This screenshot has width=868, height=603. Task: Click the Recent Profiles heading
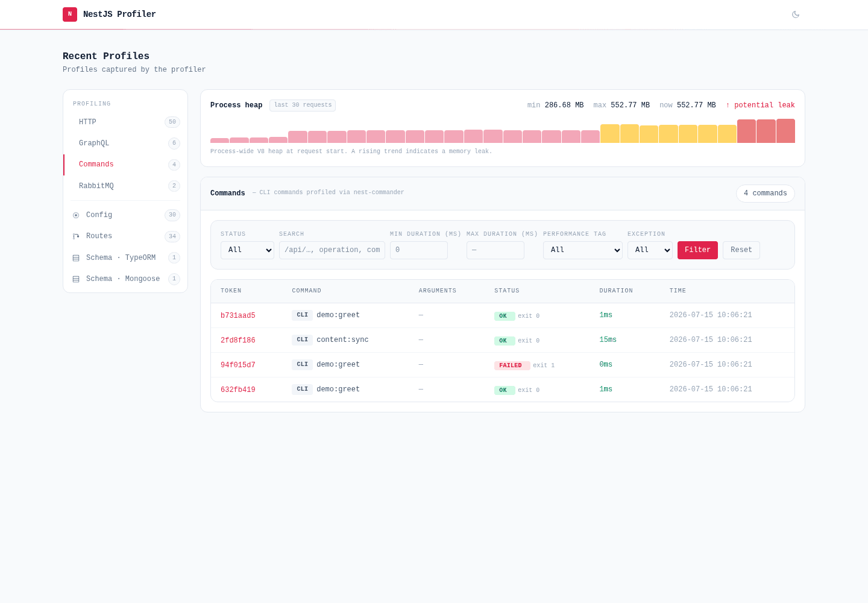coord(106,56)
